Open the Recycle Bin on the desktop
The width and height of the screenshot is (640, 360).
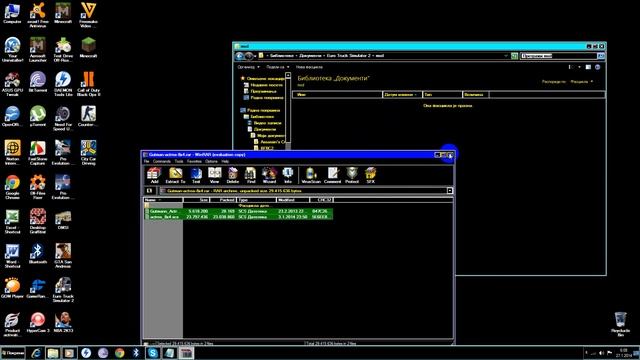point(620,324)
